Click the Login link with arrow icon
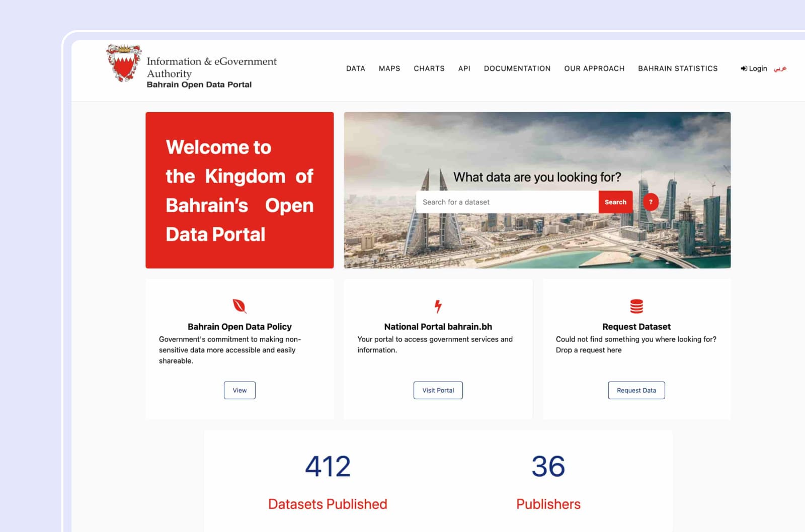This screenshot has height=532, width=805. click(754, 68)
